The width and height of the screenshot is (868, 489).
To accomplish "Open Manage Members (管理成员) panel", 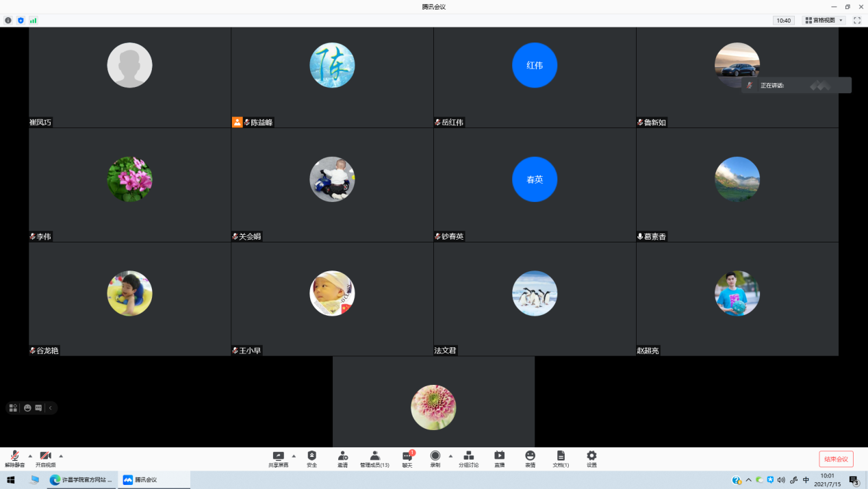I will point(374,458).
